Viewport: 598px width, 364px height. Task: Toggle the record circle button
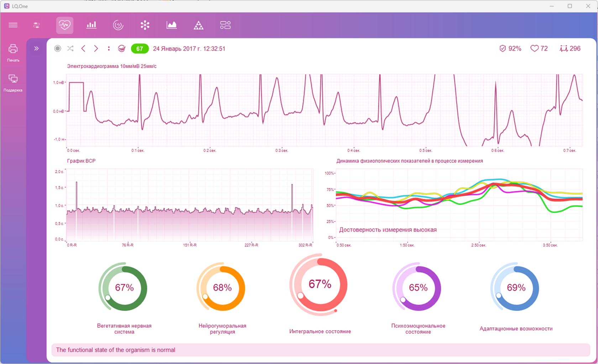(58, 48)
